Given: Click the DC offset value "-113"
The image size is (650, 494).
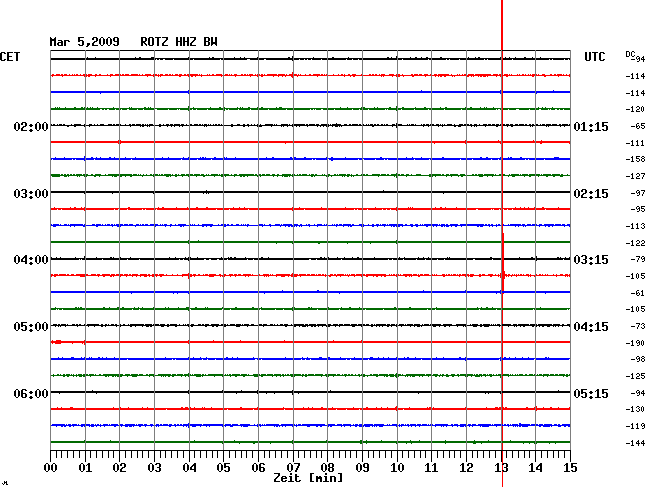Looking at the screenshot, I should tap(635, 226).
